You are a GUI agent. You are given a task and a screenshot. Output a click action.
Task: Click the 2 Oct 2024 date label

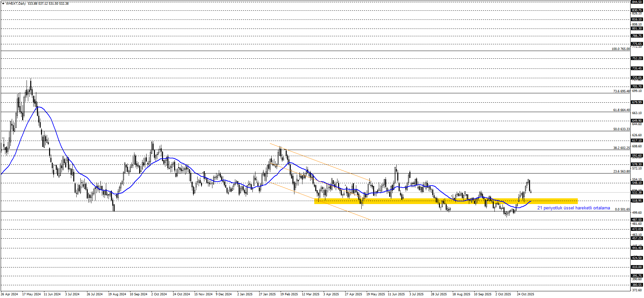(159, 294)
